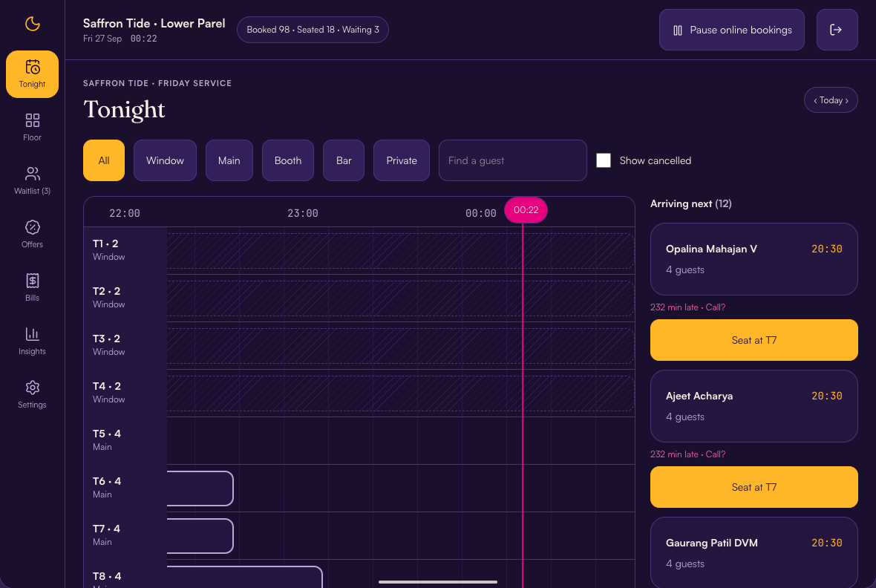Click the 22:00 timeline hour label
Image resolution: width=876 pixels, height=588 pixels.
(125, 213)
